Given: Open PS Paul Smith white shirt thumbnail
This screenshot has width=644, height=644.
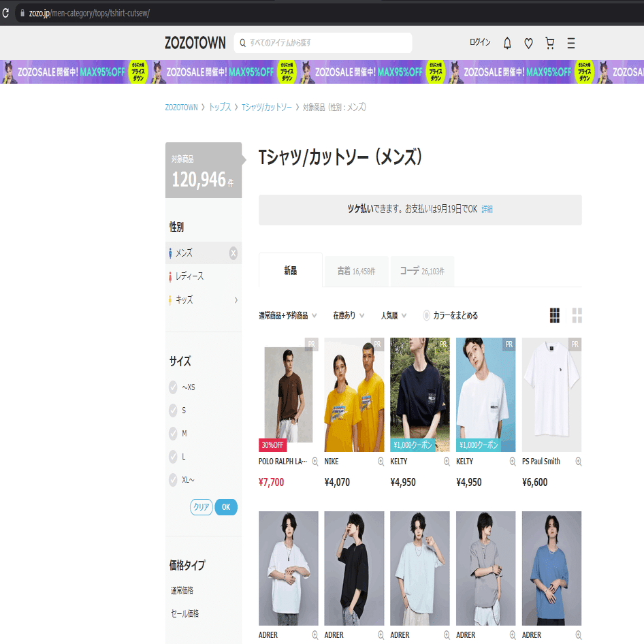Looking at the screenshot, I should point(551,395).
